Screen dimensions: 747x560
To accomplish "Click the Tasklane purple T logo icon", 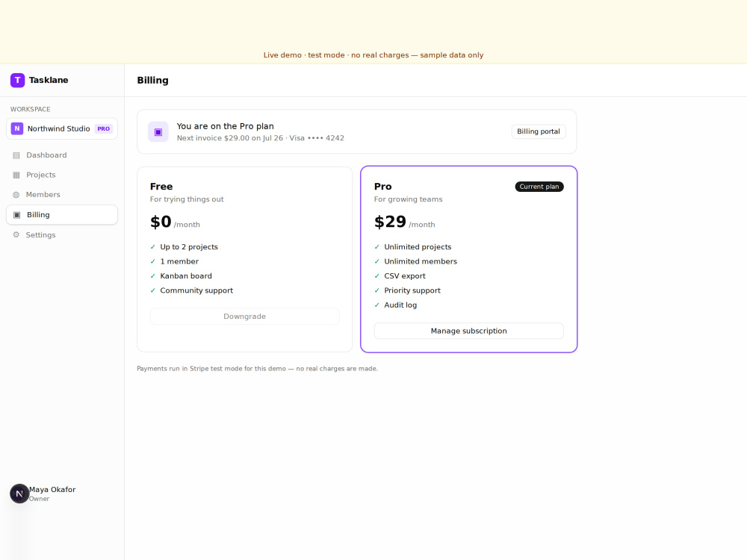I will [x=18, y=80].
